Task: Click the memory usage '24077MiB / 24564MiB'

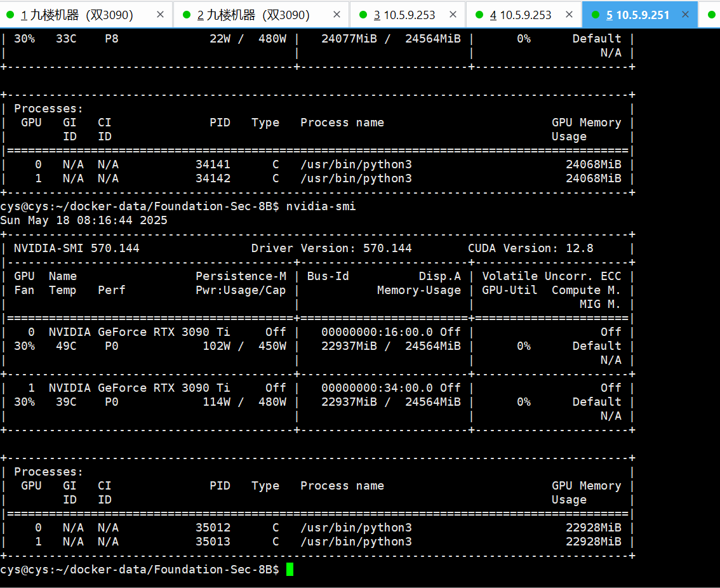Action: pos(390,39)
